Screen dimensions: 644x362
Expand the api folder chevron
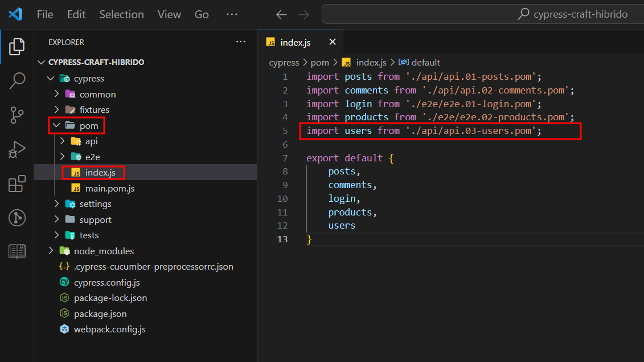coord(63,141)
